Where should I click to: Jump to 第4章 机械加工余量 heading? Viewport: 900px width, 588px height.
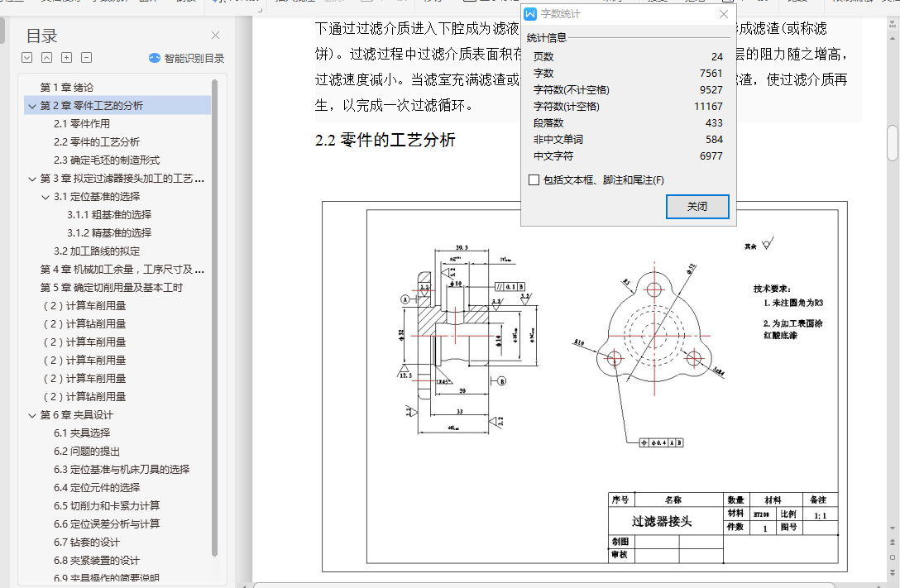point(122,269)
